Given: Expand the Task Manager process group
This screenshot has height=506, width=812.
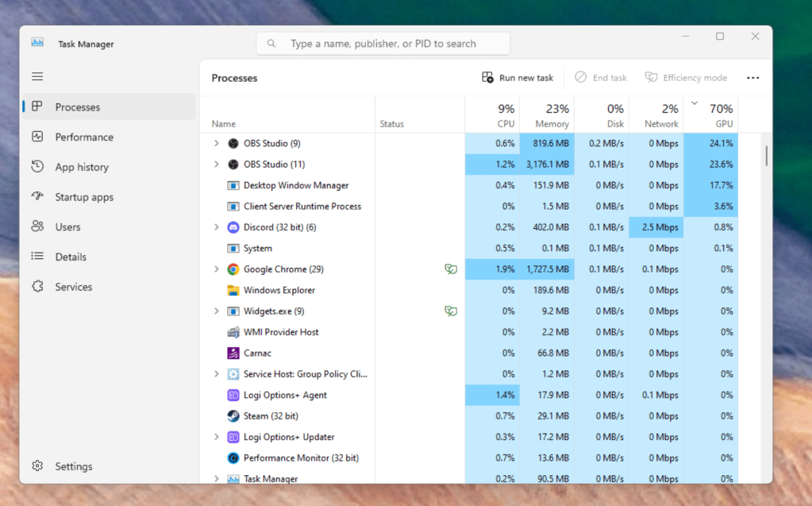Looking at the screenshot, I should coord(217,478).
